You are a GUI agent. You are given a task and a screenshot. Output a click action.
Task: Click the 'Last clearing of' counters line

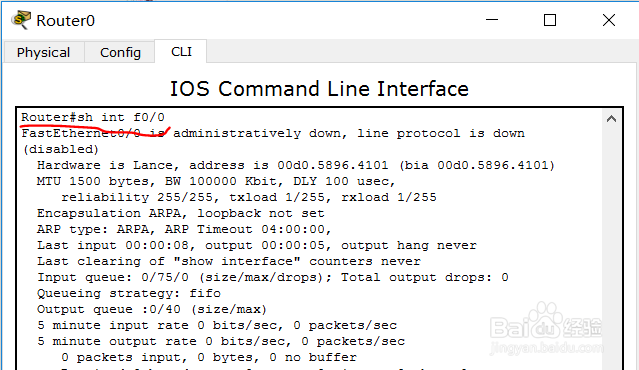pos(229,261)
